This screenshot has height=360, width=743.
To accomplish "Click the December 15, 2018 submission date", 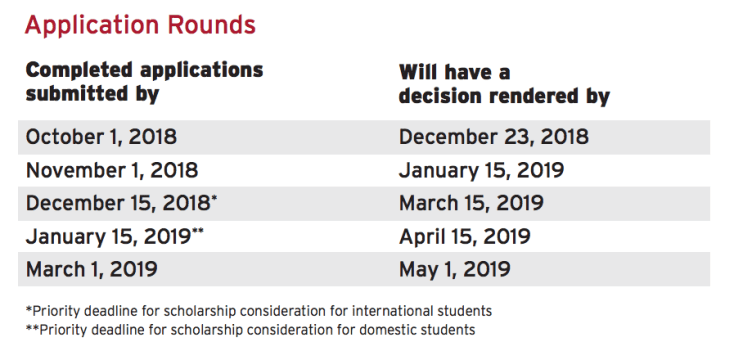I will (118, 203).
